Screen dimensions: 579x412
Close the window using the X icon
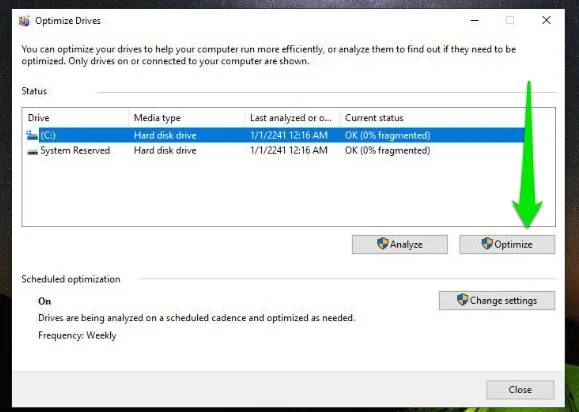(x=547, y=20)
